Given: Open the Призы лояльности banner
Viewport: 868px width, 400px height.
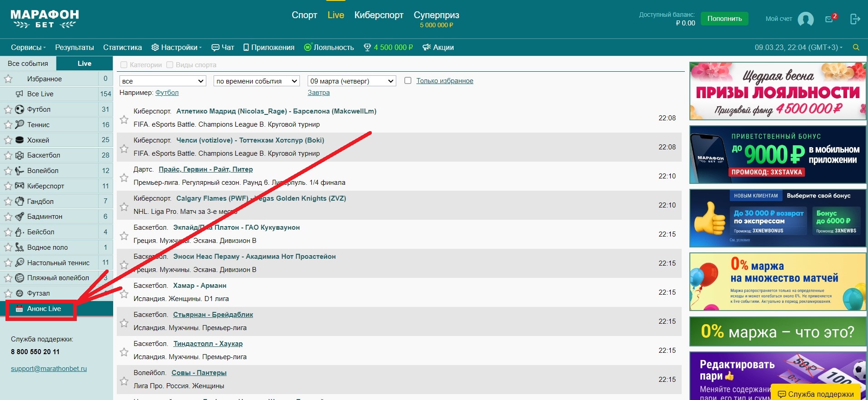Looking at the screenshot, I should pyautogui.click(x=778, y=91).
